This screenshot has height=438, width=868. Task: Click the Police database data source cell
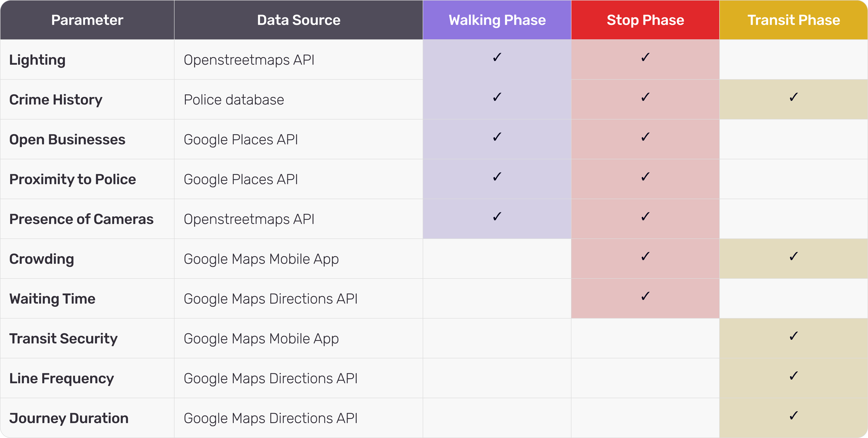point(234,100)
